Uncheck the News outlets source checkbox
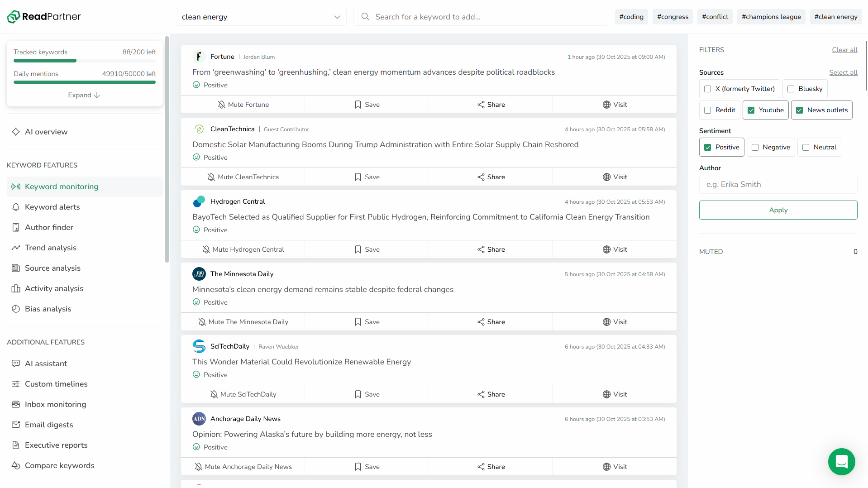 pyautogui.click(x=800, y=110)
